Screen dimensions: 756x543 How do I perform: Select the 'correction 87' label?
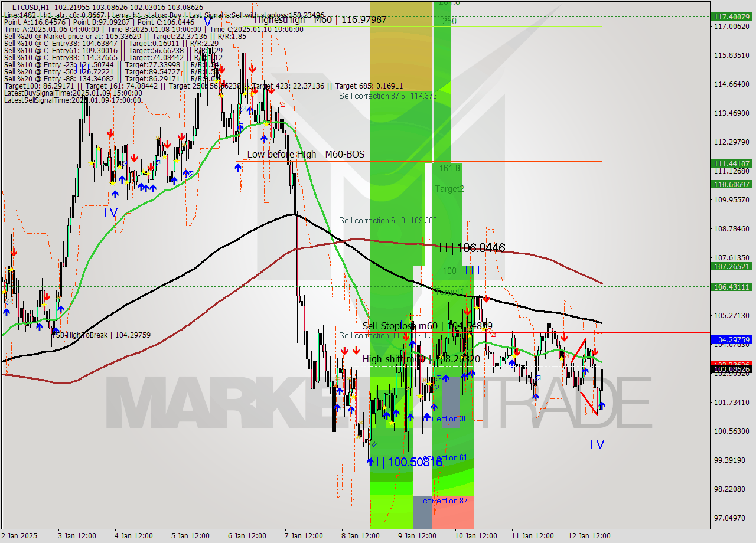point(445,501)
